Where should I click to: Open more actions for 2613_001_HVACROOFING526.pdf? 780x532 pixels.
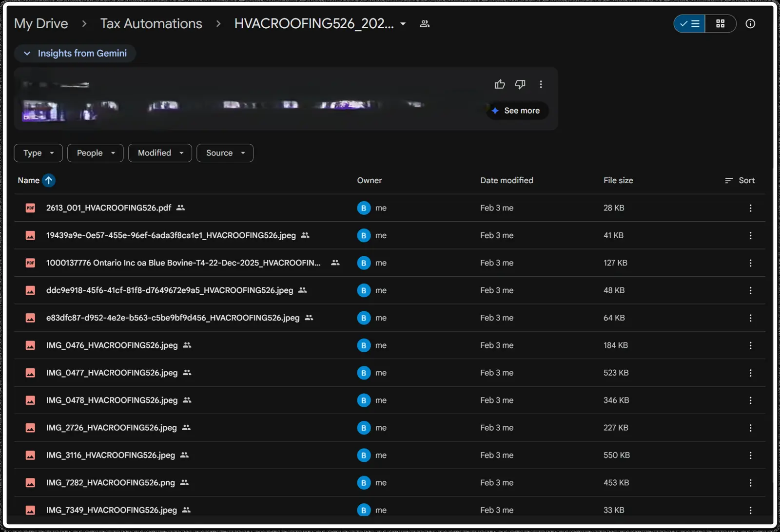point(750,208)
